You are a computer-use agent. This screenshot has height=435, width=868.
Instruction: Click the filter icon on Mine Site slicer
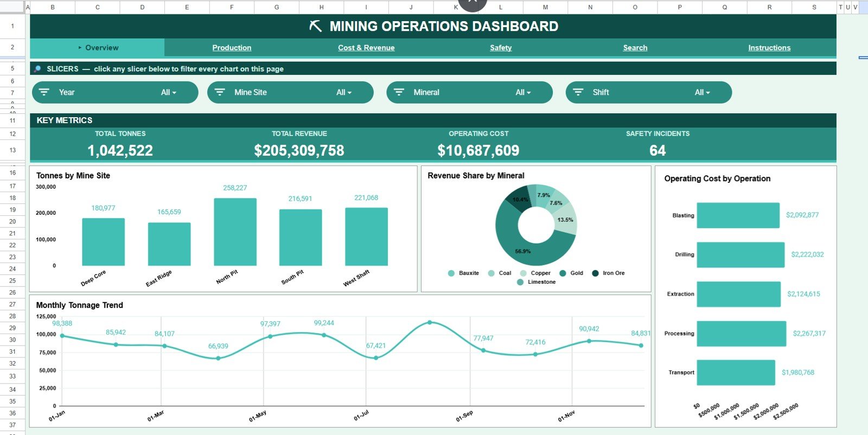(220, 92)
